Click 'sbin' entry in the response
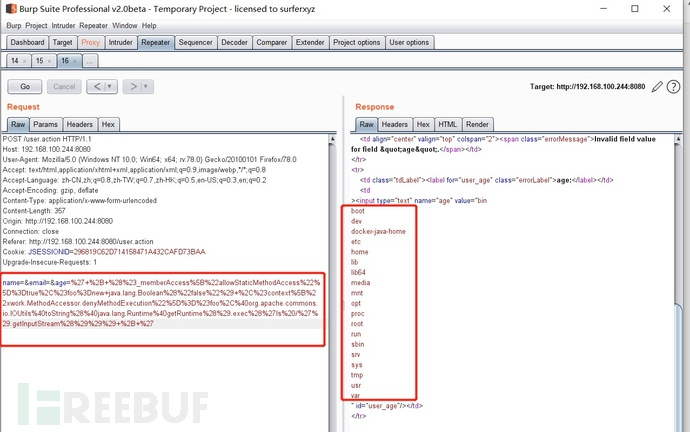This screenshot has height=432, width=690. (358, 344)
